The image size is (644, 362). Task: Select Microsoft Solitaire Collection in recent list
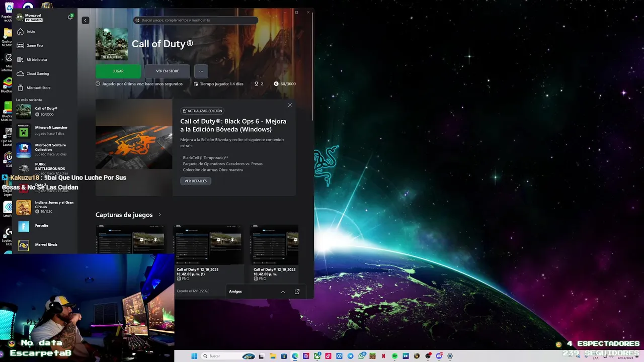point(45,150)
